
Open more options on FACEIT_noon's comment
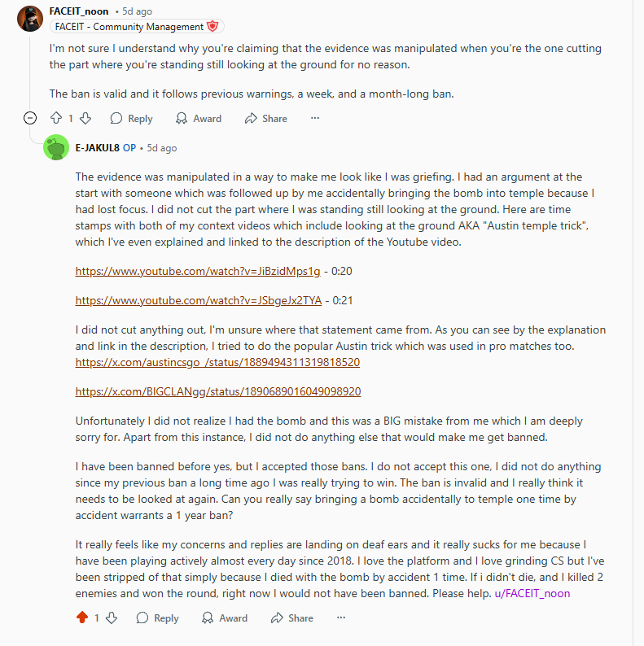pyautogui.click(x=315, y=118)
